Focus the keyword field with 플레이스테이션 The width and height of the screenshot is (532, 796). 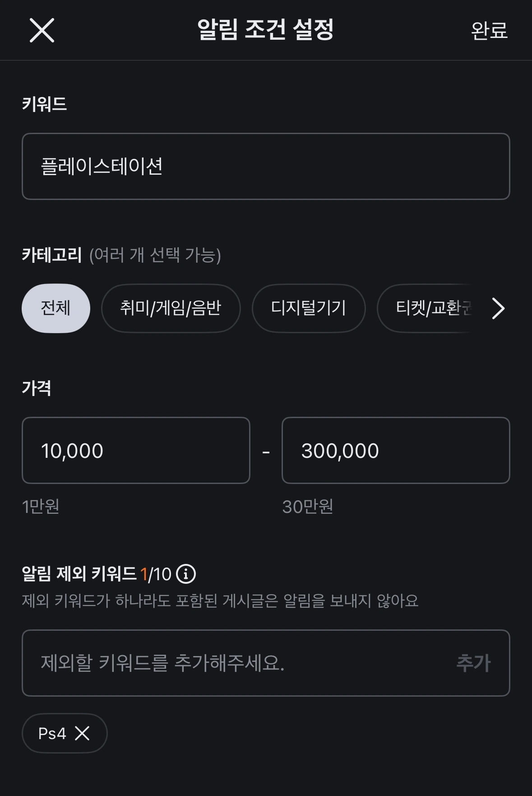coord(266,166)
